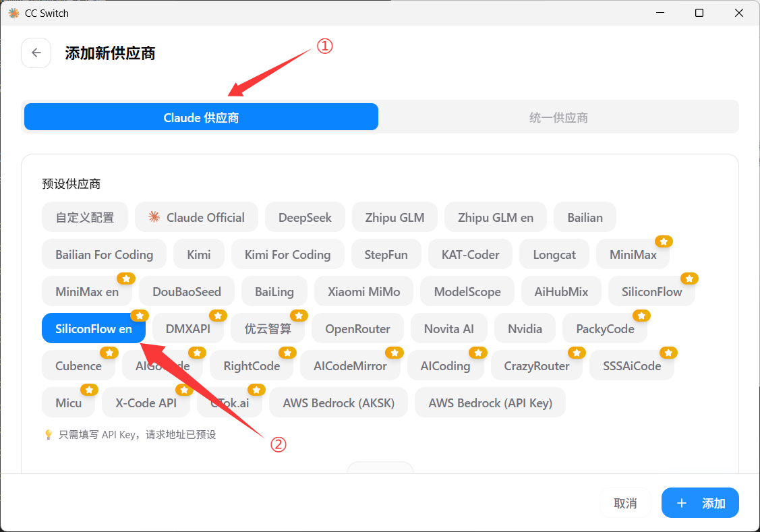This screenshot has width=760, height=532.
Task: Select the DeepSeek provider preset
Action: pyautogui.click(x=305, y=217)
